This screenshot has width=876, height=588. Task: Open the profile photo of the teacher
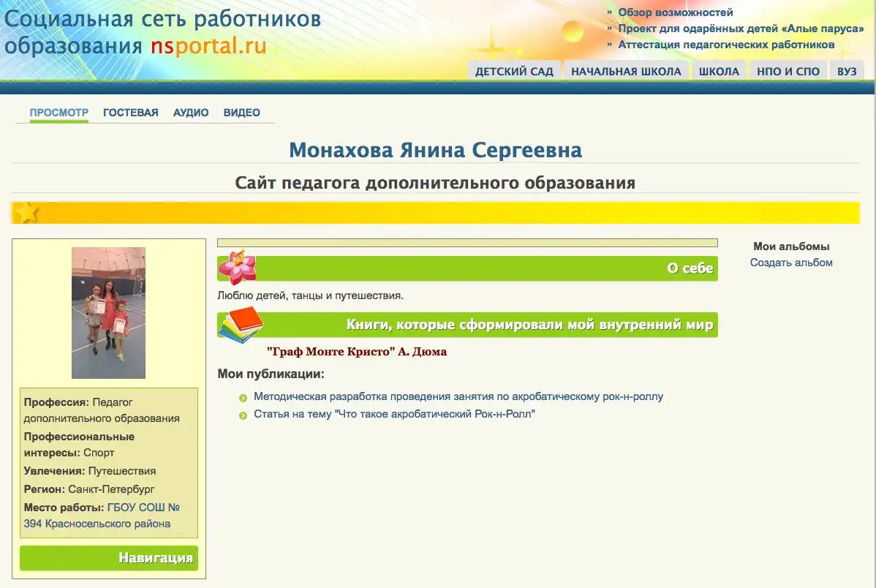click(108, 312)
